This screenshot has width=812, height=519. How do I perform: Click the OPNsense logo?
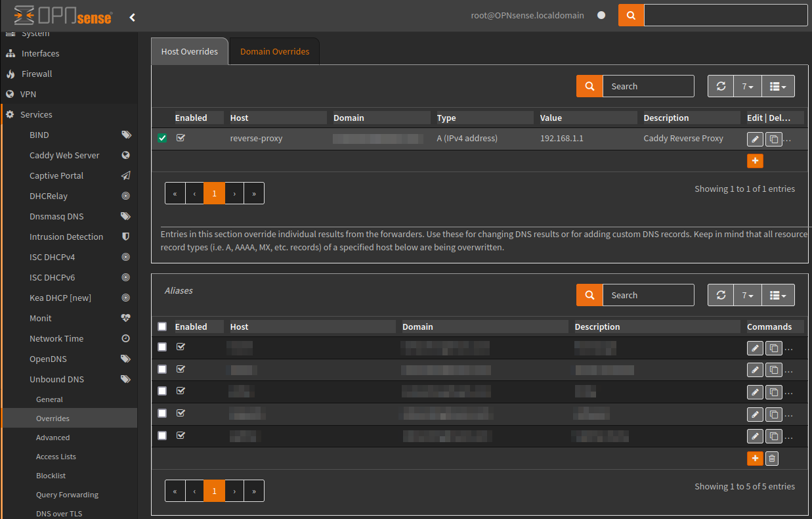click(x=63, y=15)
